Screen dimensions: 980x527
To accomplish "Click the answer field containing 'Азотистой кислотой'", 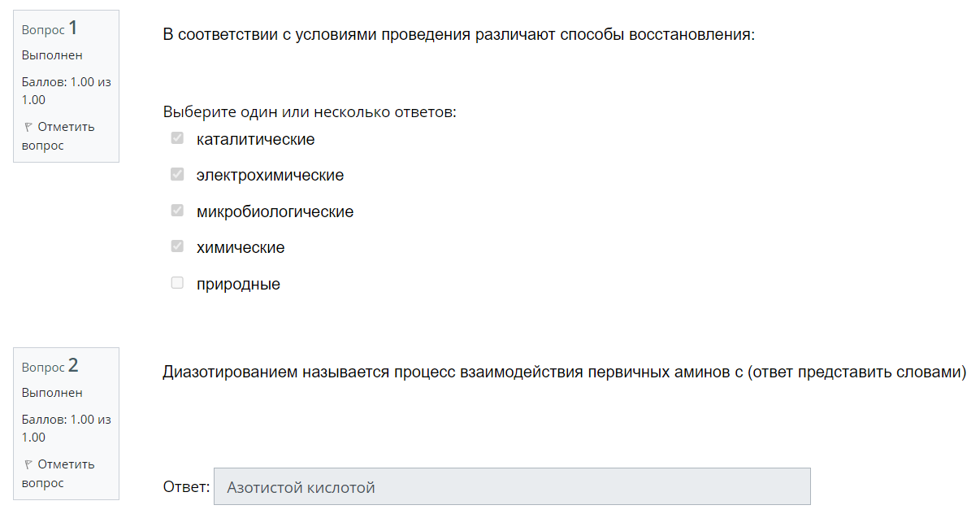I will pos(512,487).
